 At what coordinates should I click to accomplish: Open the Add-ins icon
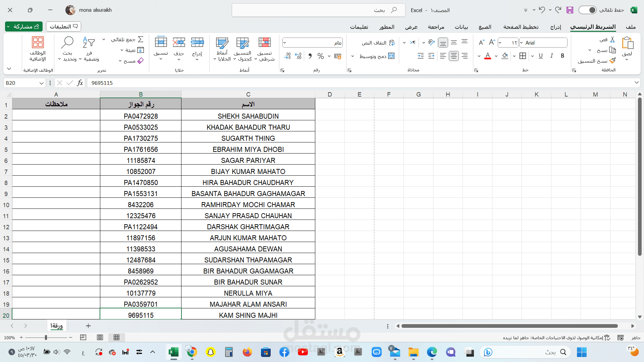[38, 42]
